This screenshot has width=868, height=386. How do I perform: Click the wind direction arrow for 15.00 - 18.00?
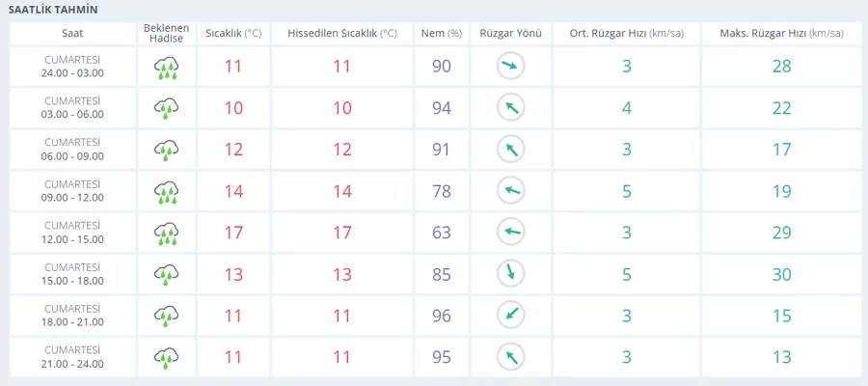pos(510,274)
